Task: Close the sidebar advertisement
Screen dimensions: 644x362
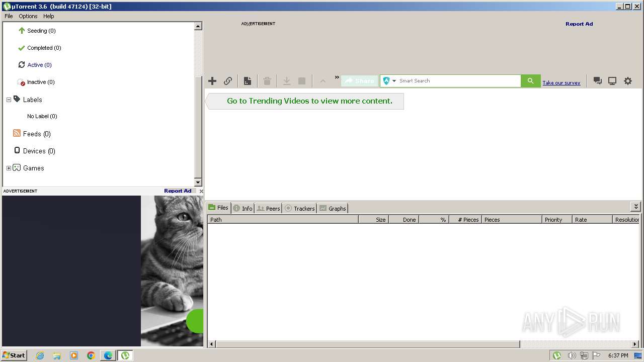Action: 201,191
